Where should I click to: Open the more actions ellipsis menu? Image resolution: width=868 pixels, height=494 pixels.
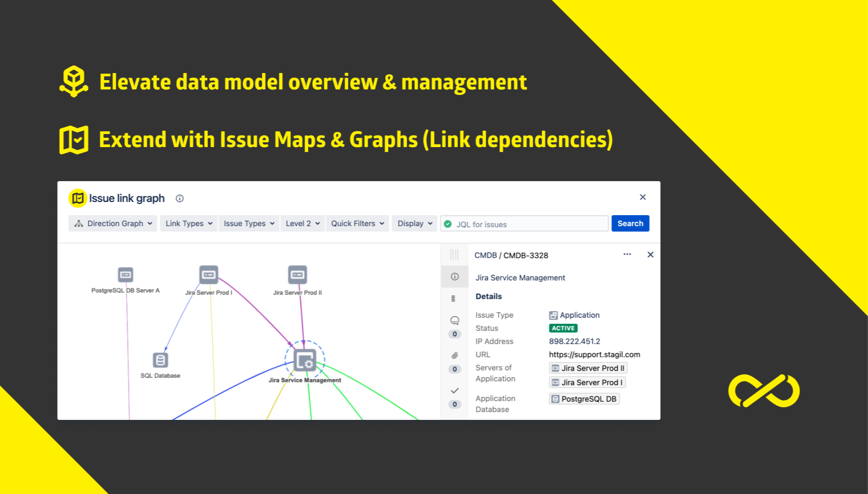click(x=627, y=254)
